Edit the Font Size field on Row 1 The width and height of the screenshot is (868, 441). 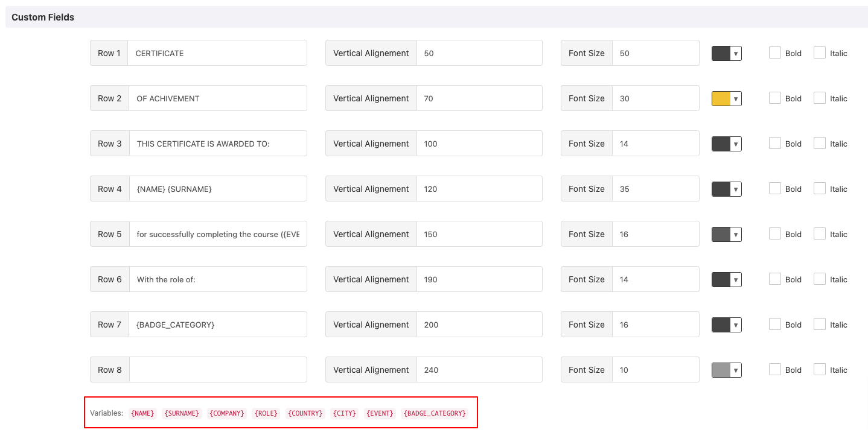656,53
